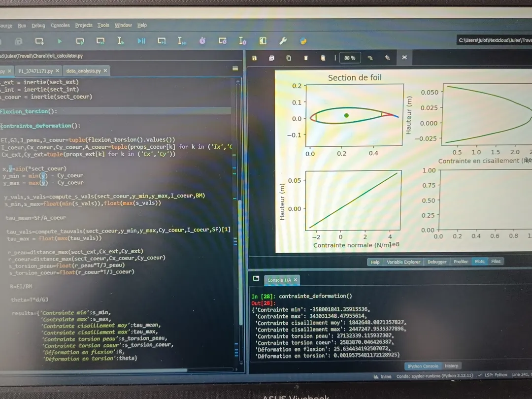Click the 88 % plot zoom field

tap(350, 58)
